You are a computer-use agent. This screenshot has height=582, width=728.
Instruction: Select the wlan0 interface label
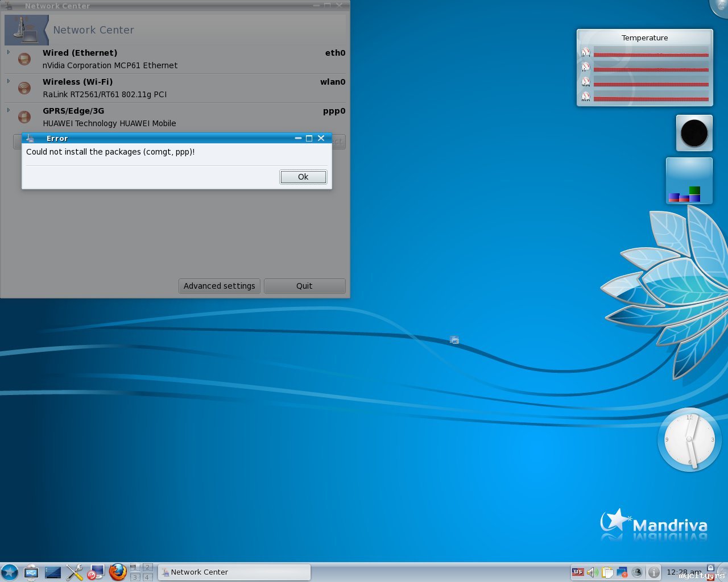click(x=333, y=82)
